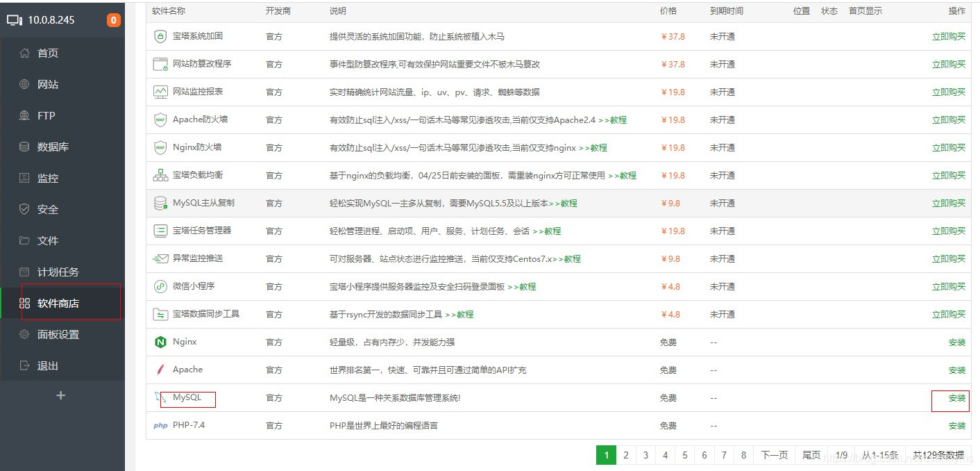The height and width of the screenshot is (471, 980).
Task: Click the 网站监控报表 software name
Action: pyautogui.click(x=198, y=92)
